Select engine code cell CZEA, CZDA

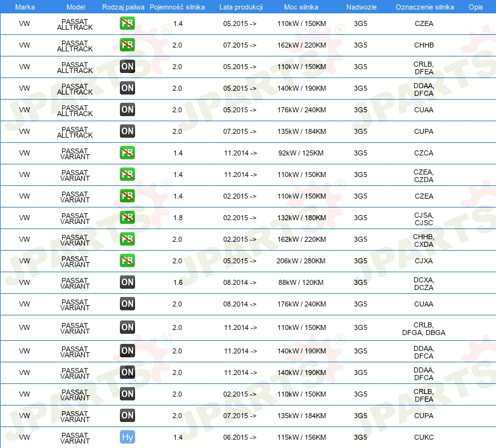coord(424,176)
